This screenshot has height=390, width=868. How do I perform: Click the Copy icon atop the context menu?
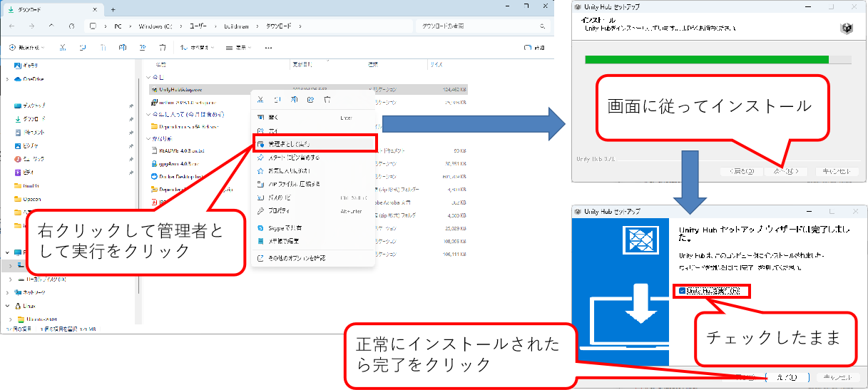click(277, 100)
